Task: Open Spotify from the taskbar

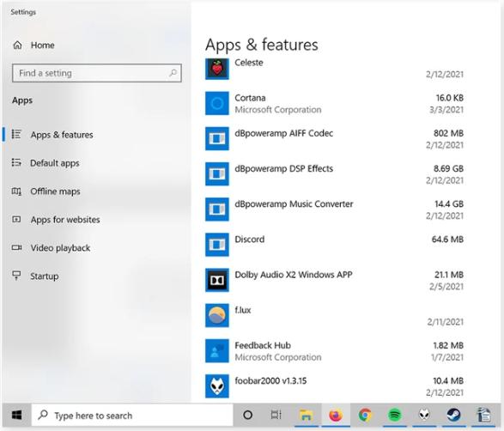Action: click(395, 416)
